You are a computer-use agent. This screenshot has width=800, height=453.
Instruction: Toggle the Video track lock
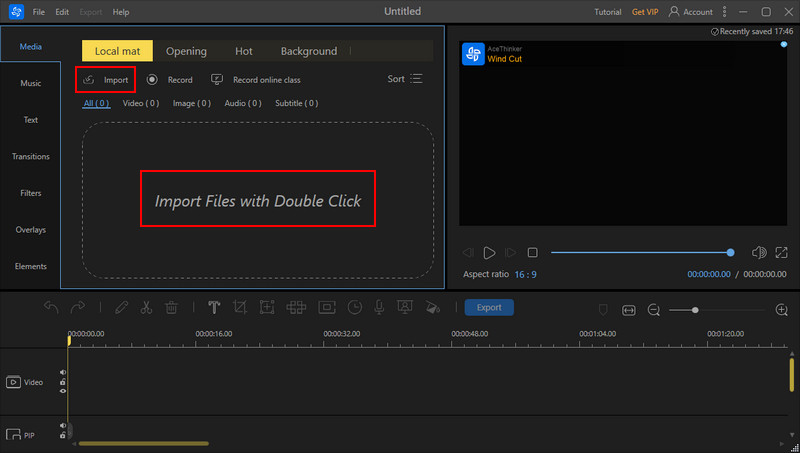point(63,382)
